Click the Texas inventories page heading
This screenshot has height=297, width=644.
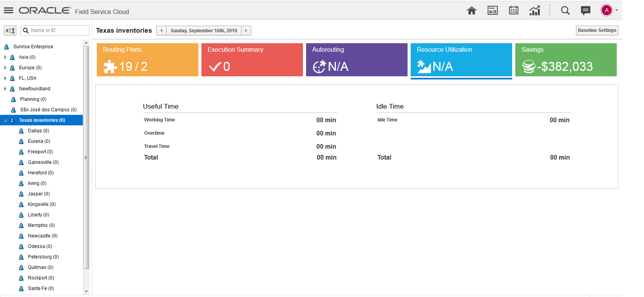click(124, 30)
